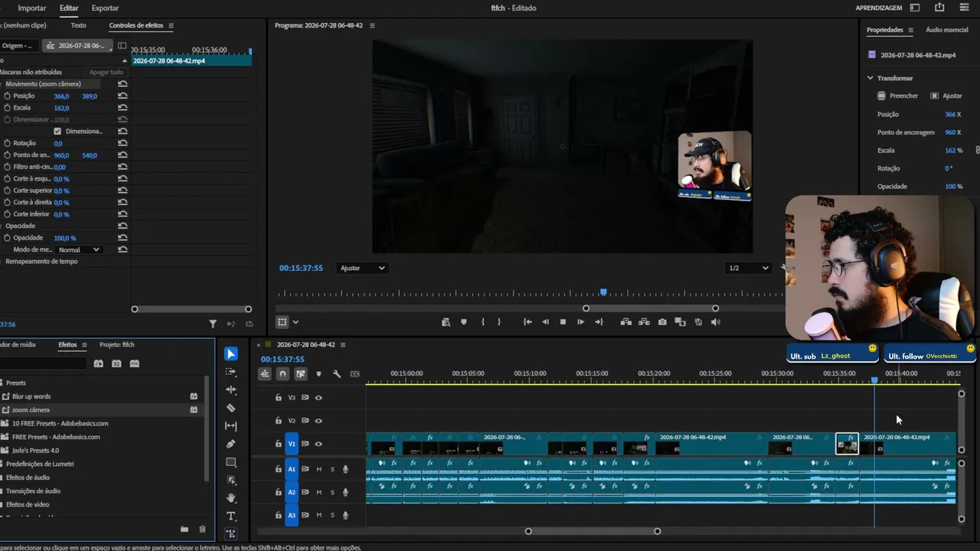This screenshot has height=551, width=980.
Task: Export a frame with the camera icon
Action: pyautogui.click(x=662, y=322)
